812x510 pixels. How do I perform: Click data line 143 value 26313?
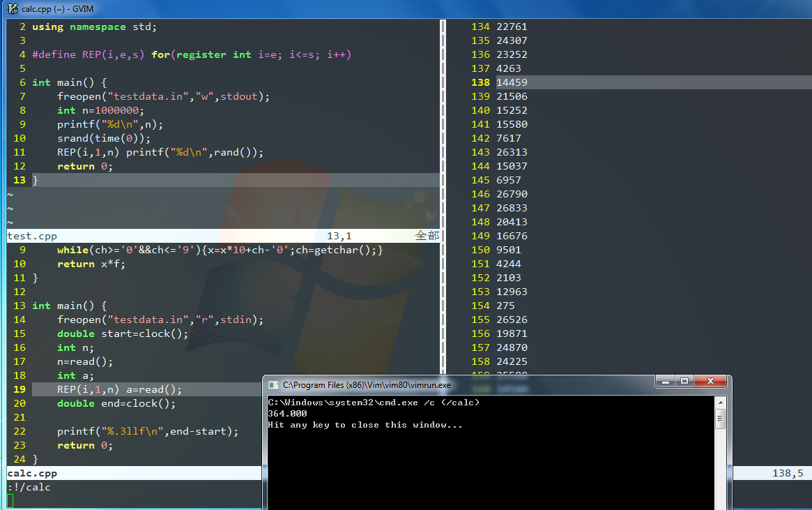coord(512,153)
